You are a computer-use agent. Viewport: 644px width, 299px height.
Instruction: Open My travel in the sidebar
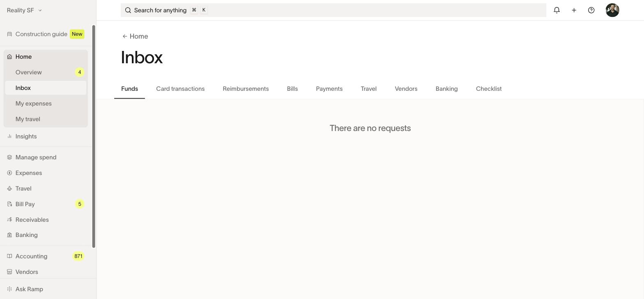tap(46, 119)
